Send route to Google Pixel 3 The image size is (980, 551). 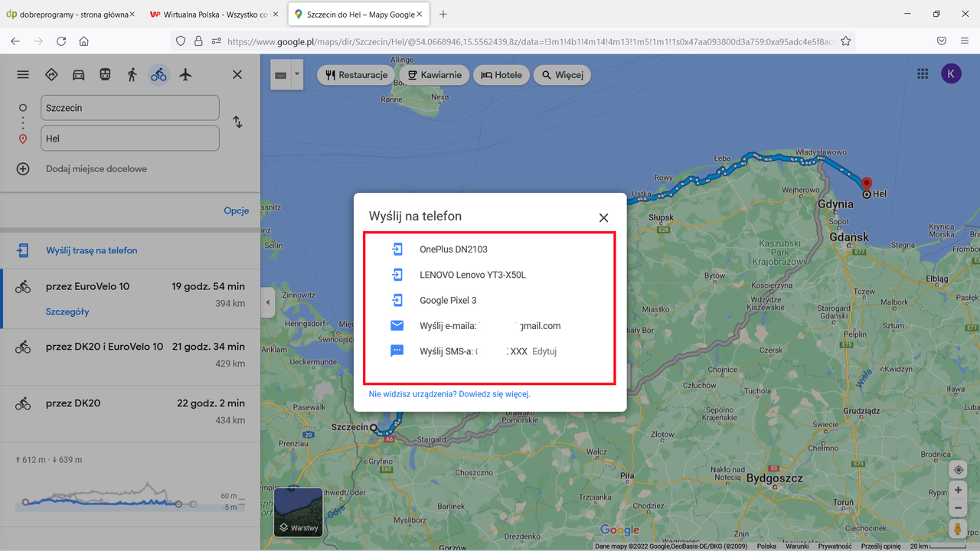pos(449,301)
